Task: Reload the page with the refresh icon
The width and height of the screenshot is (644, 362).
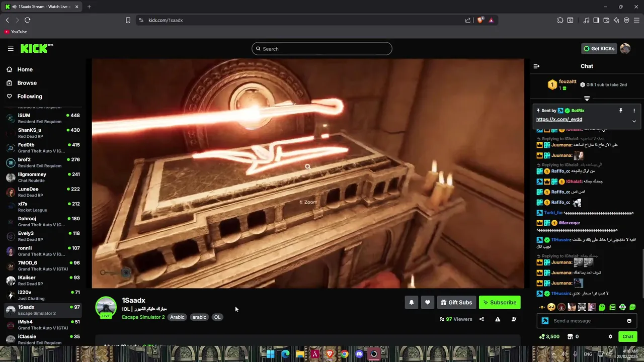Action: (x=27, y=20)
